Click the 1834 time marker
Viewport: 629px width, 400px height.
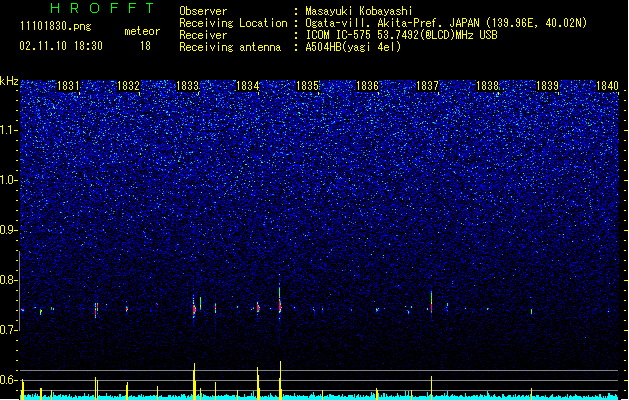(248, 86)
